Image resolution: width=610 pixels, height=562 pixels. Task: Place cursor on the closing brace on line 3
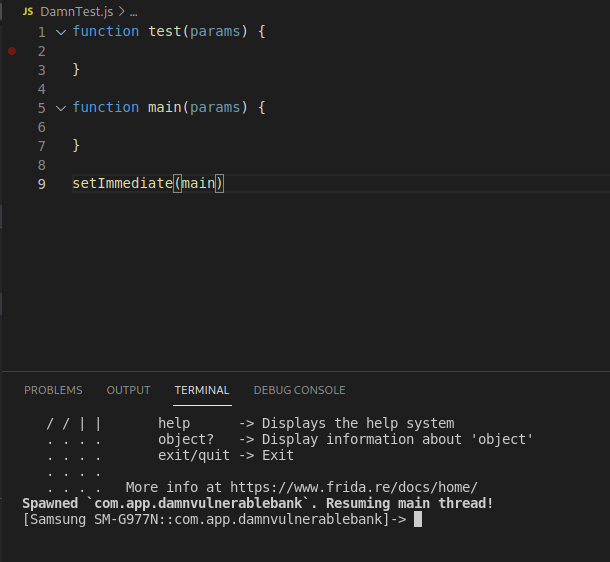[x=76, y=70]
